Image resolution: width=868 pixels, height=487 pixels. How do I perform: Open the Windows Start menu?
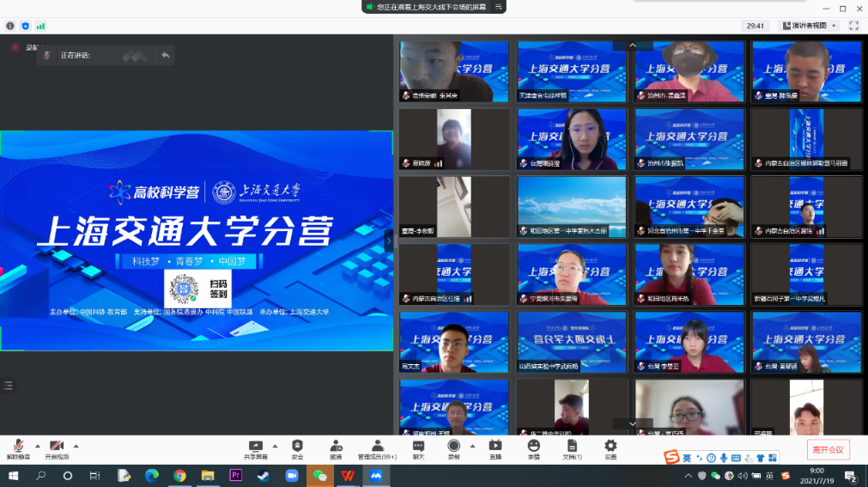pos(13,475)
